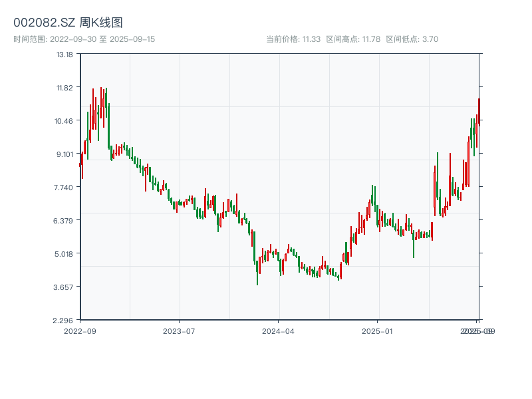Click the y-axis label 5.018
Viewport: 532px width, 399px height.
(64, 254)
